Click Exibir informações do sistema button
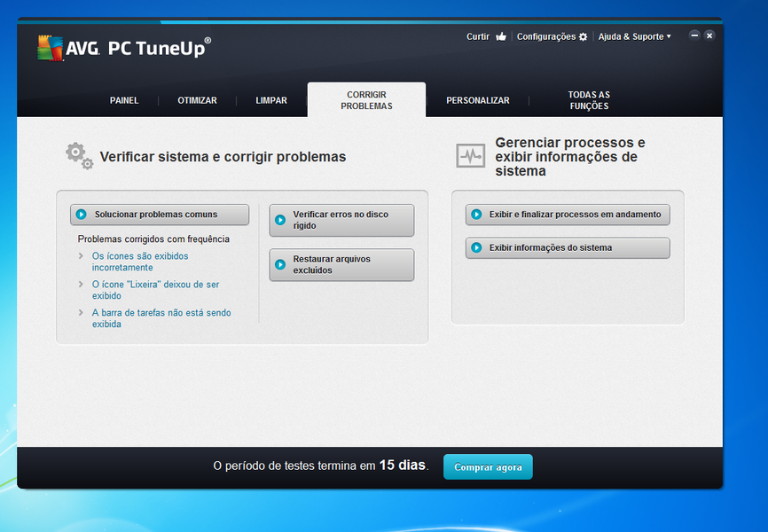Screen dimensions: 768x532 (x=568, y=248)
